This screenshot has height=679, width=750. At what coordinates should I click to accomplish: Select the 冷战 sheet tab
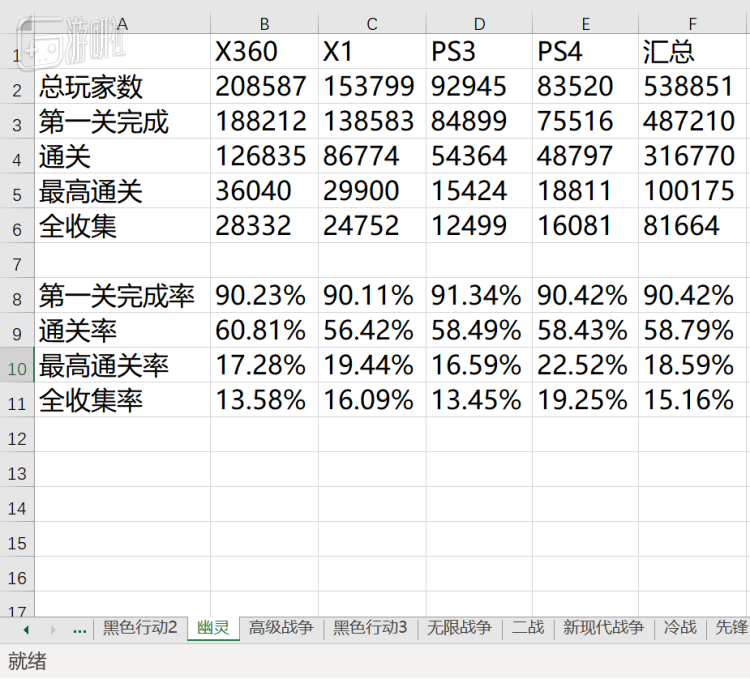680,627
